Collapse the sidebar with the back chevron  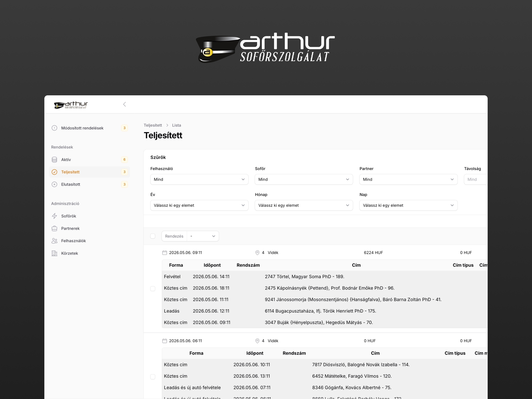[x=124, y=104]
